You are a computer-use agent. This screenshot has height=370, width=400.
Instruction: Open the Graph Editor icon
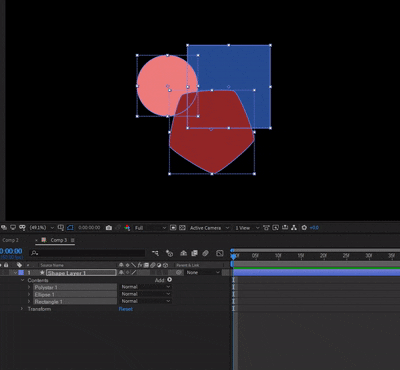click(x=220, y=253)
